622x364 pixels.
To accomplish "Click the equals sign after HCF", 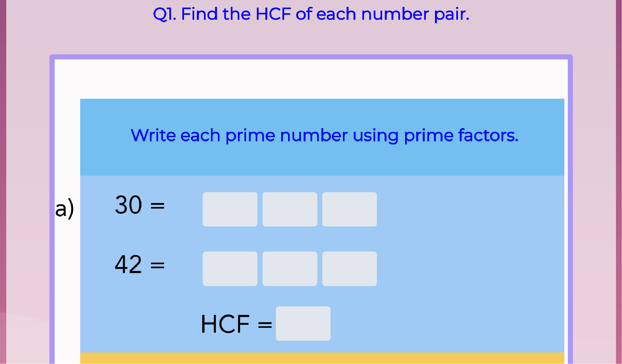I will (265, 325).
